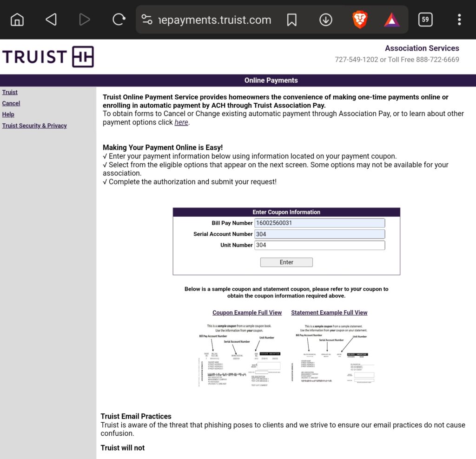476x459 pixels.
Task: Open the Truist sidebar link
Action: click(10, 92)
